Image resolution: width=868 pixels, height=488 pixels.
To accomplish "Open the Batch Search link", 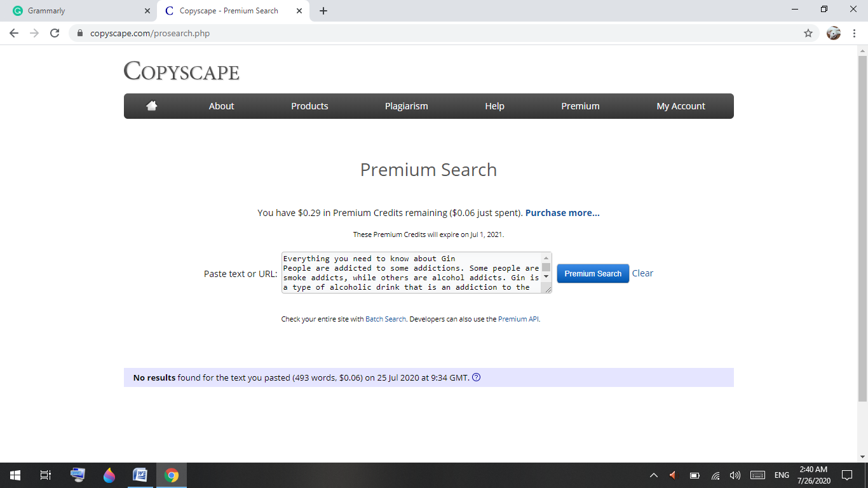I will pos(386,319).
